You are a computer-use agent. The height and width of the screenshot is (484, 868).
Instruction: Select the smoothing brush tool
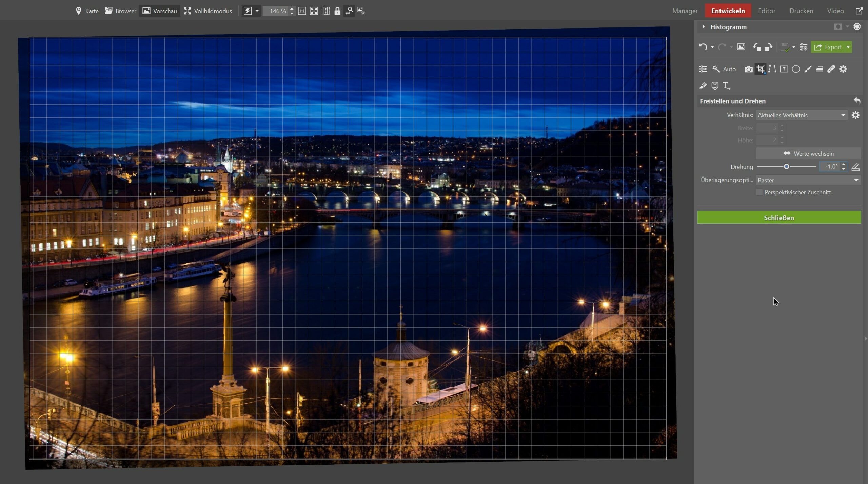pos(703,86)
